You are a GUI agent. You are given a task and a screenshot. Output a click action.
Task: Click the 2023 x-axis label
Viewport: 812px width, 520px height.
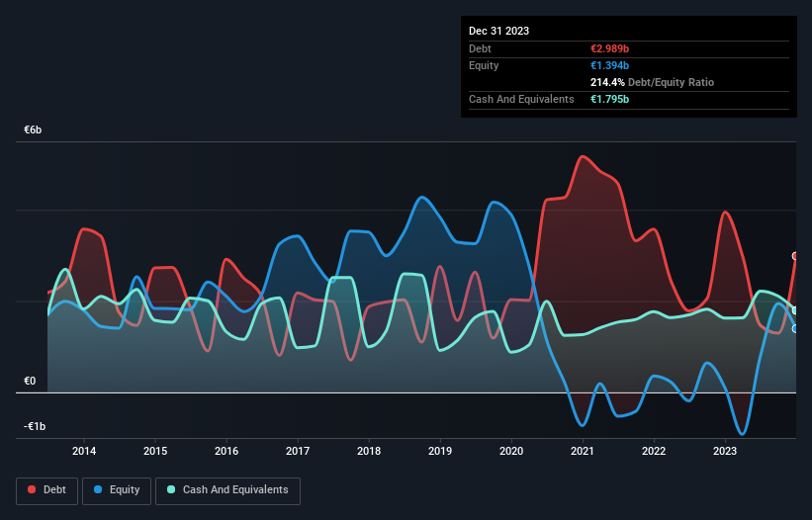(725, 451)
